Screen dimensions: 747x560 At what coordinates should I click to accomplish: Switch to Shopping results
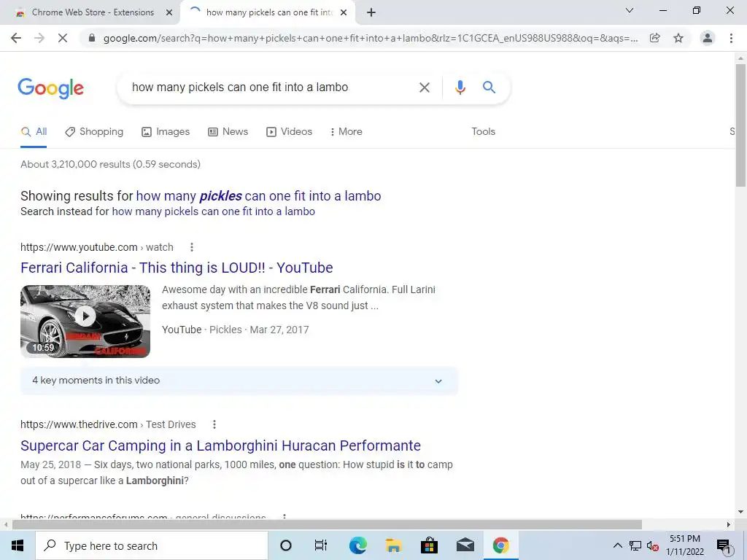94,132
